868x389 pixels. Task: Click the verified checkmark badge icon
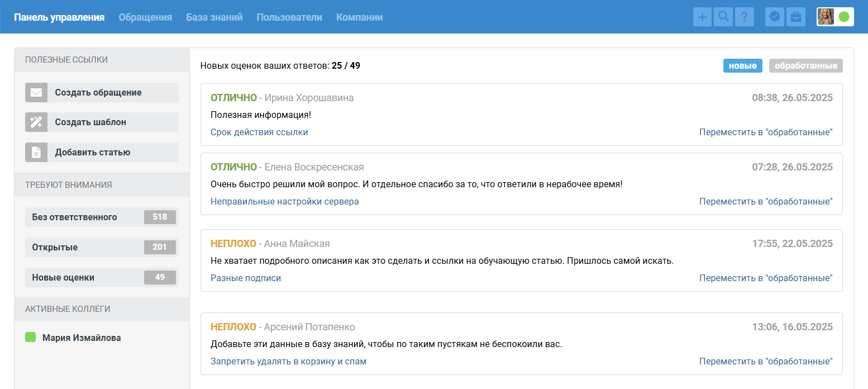pos(774,17)
